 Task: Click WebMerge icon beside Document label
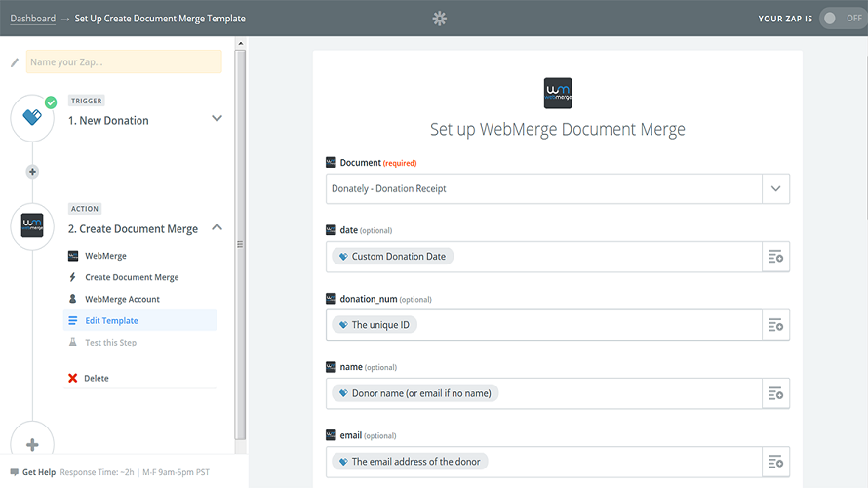[x=331, y=162]
